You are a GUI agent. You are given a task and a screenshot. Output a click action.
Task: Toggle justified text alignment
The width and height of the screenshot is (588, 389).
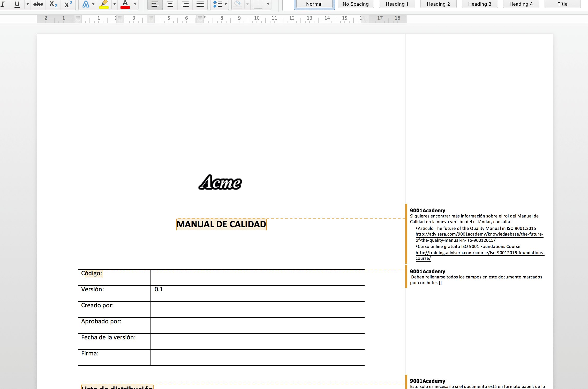point(200,4)
